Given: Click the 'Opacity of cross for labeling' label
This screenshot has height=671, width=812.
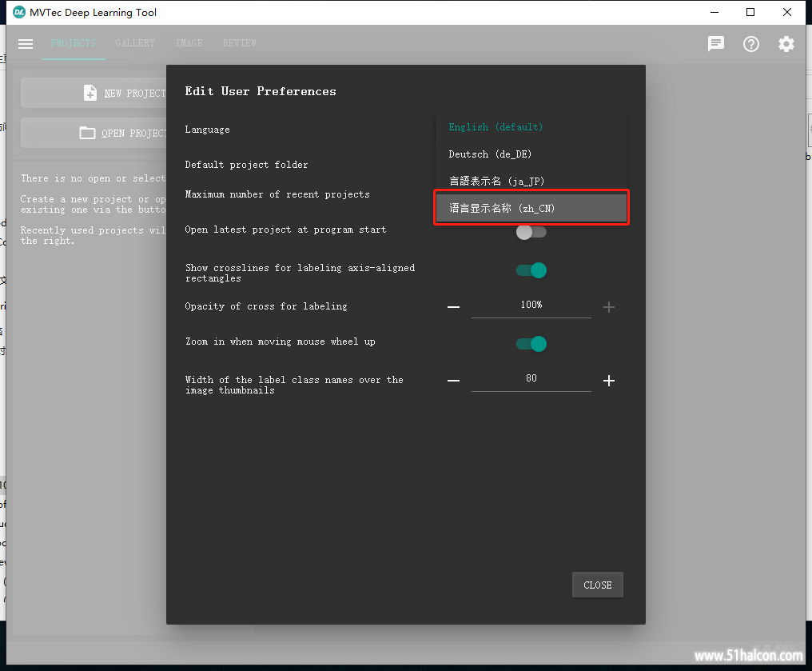Looking at the screenshot, I should click(266, 306).
